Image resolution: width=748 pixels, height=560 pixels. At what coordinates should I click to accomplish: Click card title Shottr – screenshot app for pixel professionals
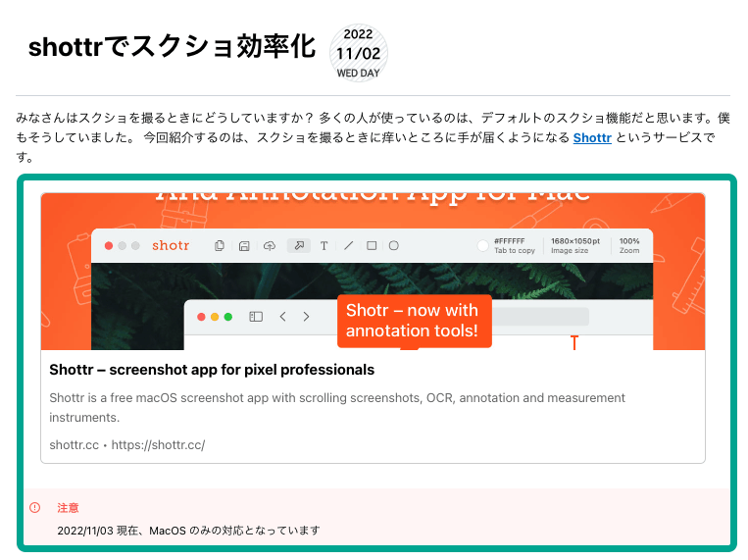pyautogui.click(x=212, y=370)
